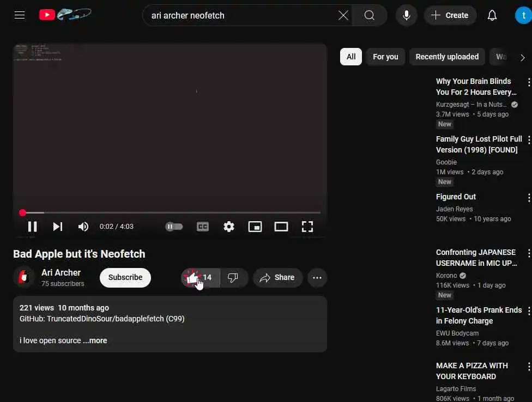
Task: Open the account avatar menu
Action: pyautogui.click(x=523, y=15)
